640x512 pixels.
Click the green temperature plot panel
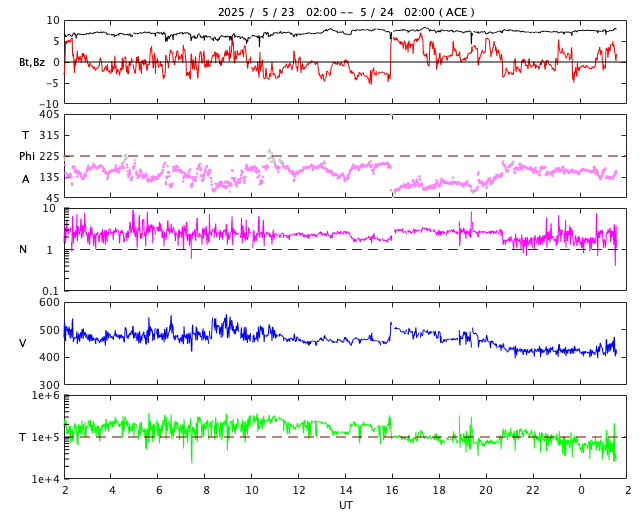click(345, 437)
